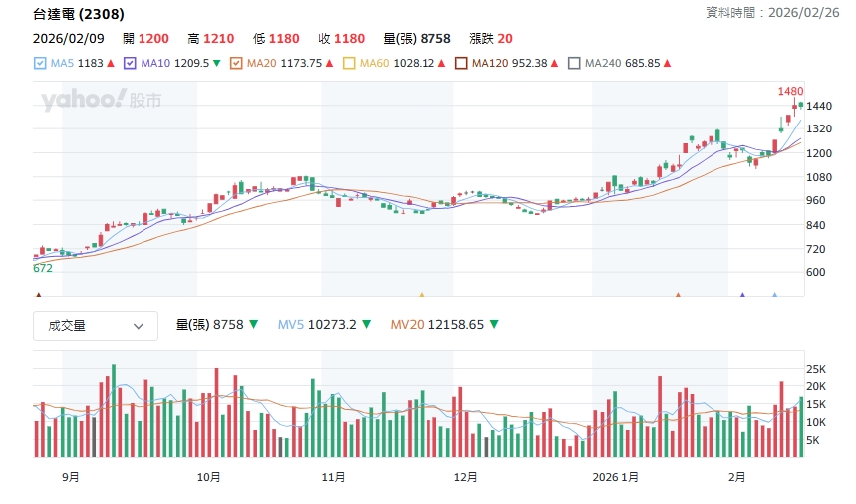Click the light blue triangle event marker
The width and height of the screenshot is (856, 504).
click(x=775, y=295)
